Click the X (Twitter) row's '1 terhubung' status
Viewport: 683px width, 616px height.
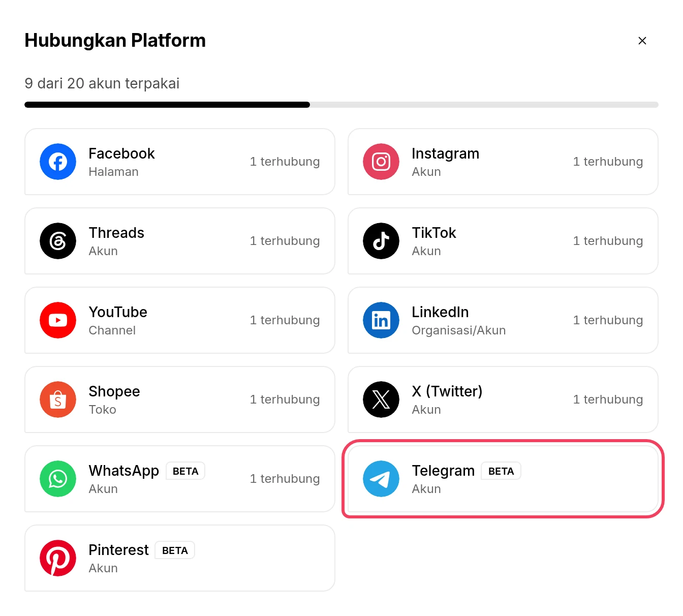pos(608,399)
